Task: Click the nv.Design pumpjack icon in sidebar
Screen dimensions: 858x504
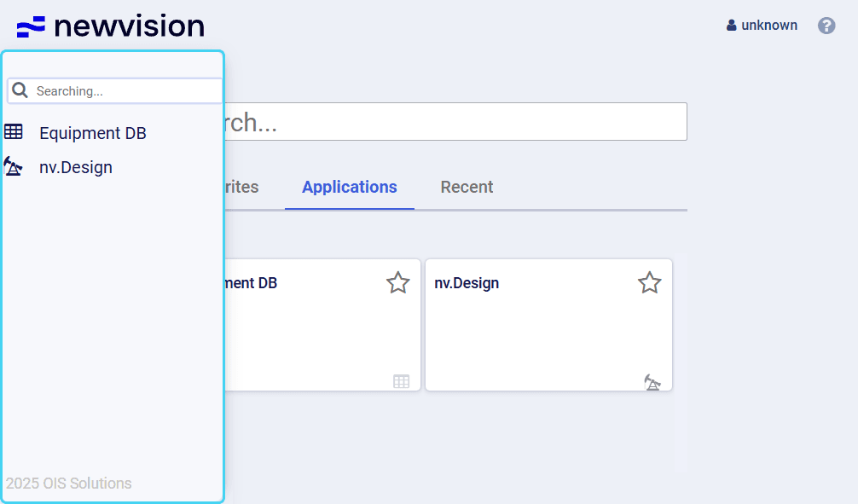Action: tap(13, 166)
